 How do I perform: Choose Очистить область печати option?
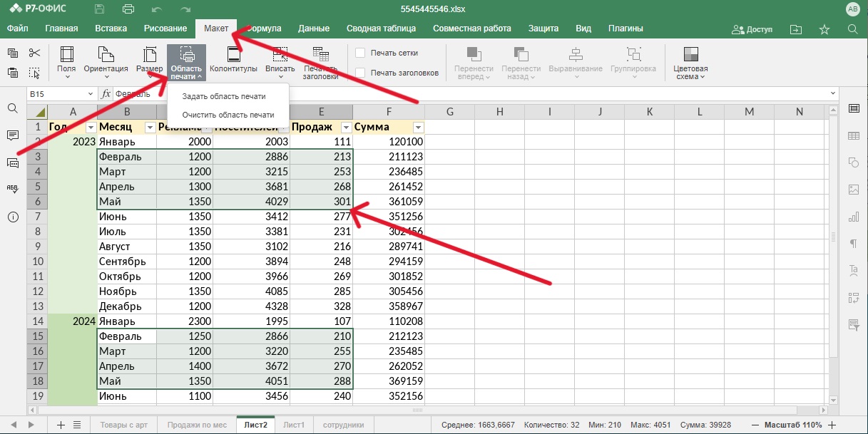(228, 114)
